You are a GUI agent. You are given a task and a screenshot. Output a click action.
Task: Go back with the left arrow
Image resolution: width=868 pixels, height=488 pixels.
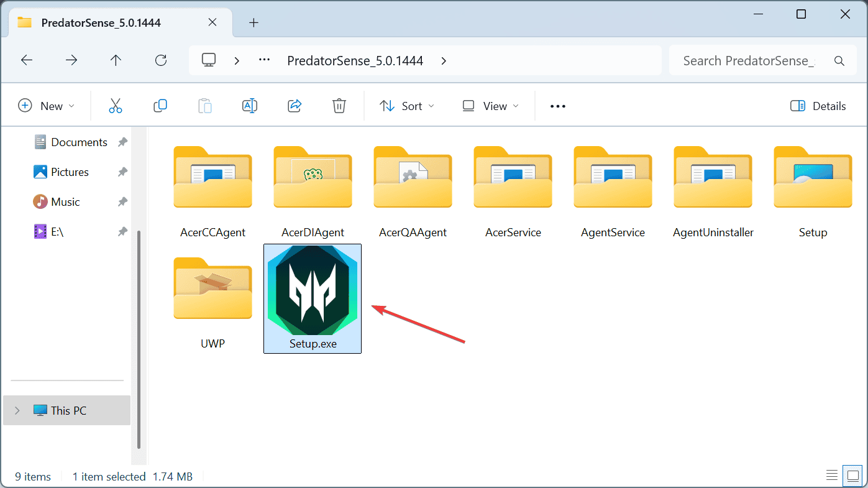[27, 60]
